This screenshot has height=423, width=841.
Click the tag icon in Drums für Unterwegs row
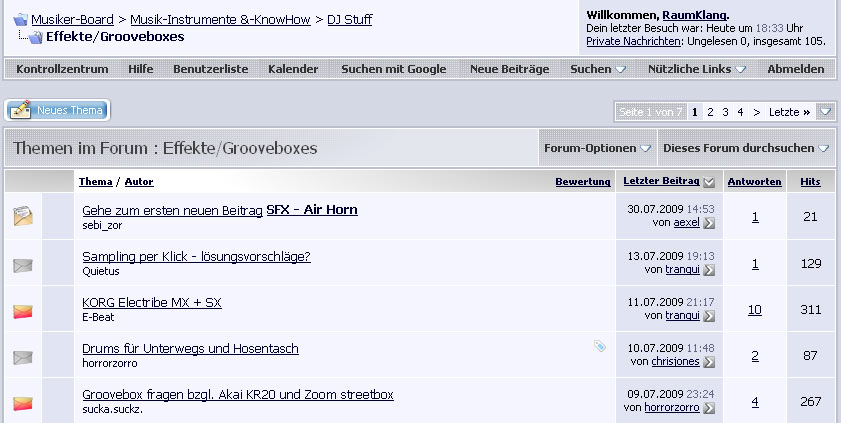click(x=600, y=346)
